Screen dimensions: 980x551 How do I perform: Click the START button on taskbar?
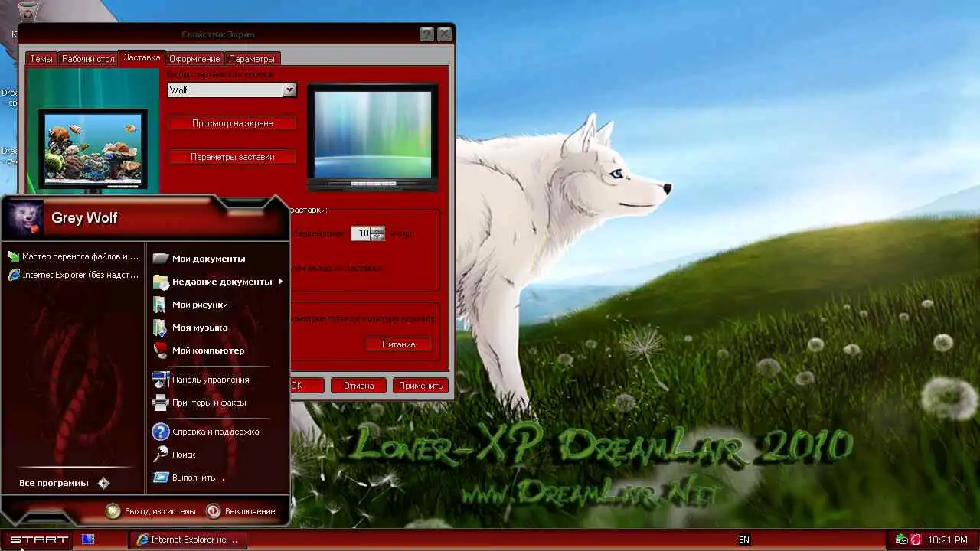pyautogui.click(x=38, y=540)
